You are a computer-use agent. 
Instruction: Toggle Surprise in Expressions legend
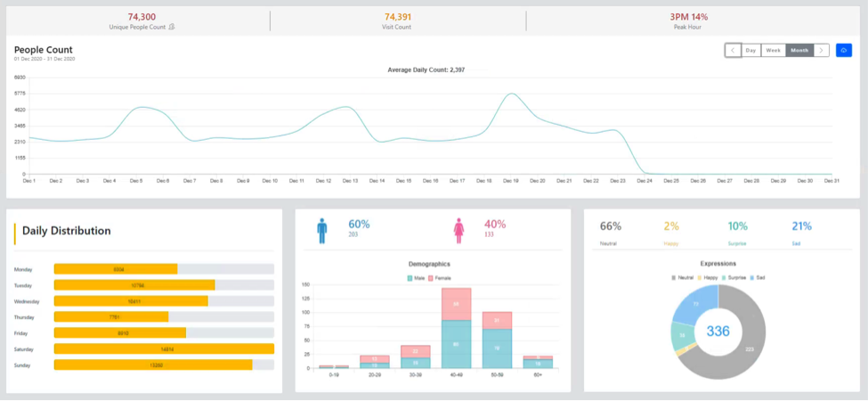click(733, 278)
